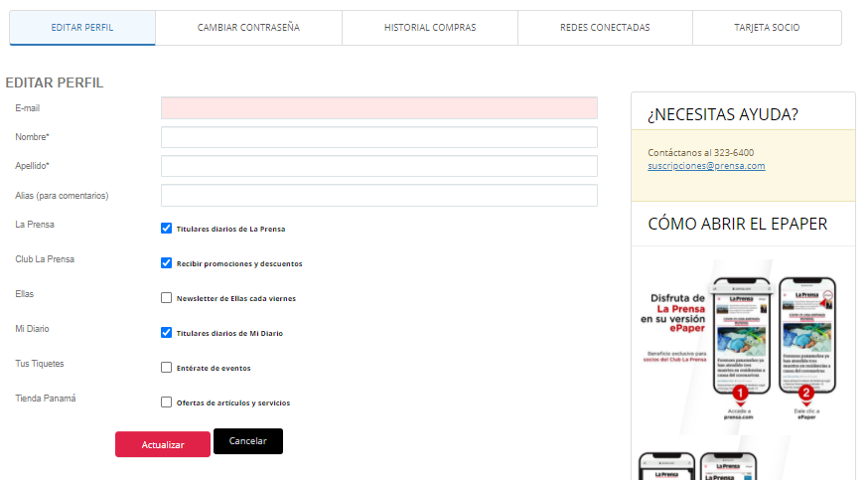Click the 'Tienda Panamá' row label
Screen dimensions: 868x480
click(46, 399)
